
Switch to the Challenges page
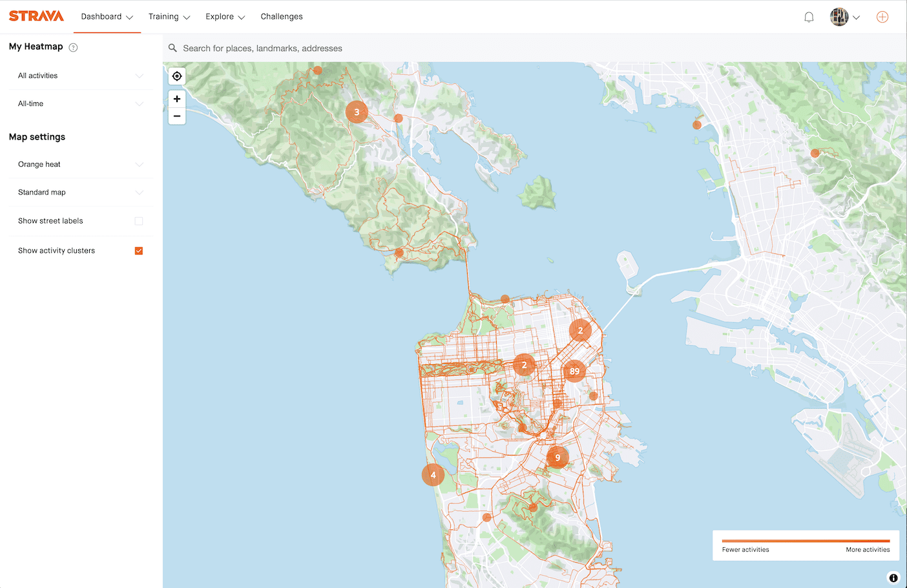click(x=282, y=16)
